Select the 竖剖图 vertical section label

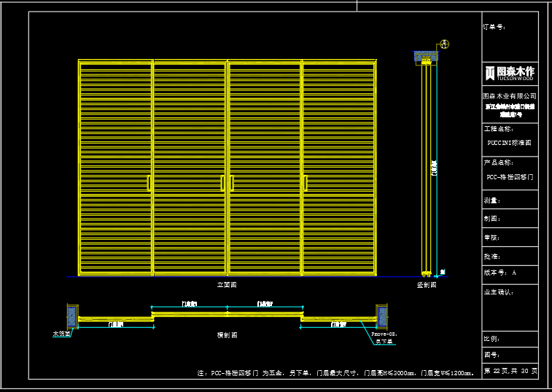pos(427,285)
